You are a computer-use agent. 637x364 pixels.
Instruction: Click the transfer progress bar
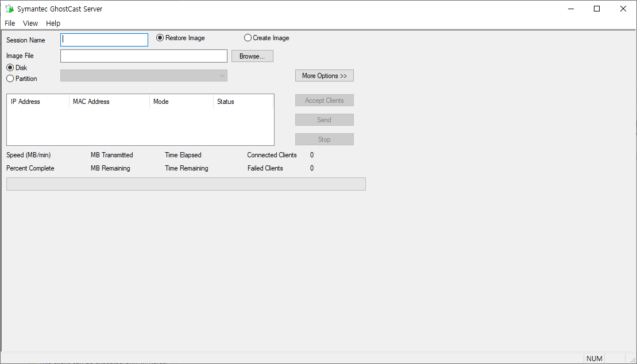coord(186,184)
